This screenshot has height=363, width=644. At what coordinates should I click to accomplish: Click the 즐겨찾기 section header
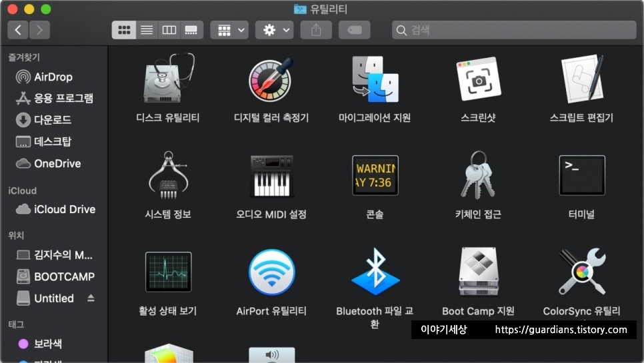coord(24,57)
